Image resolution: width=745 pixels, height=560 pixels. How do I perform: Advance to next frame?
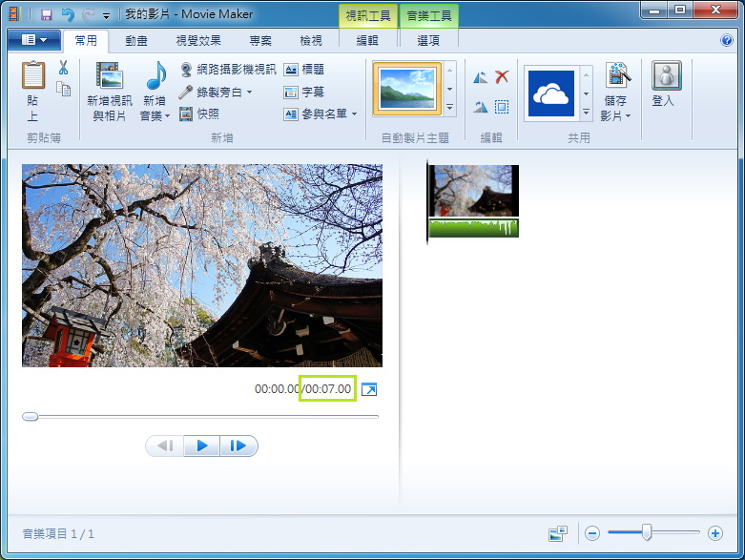pyautogui.click(x=238, y=446)
